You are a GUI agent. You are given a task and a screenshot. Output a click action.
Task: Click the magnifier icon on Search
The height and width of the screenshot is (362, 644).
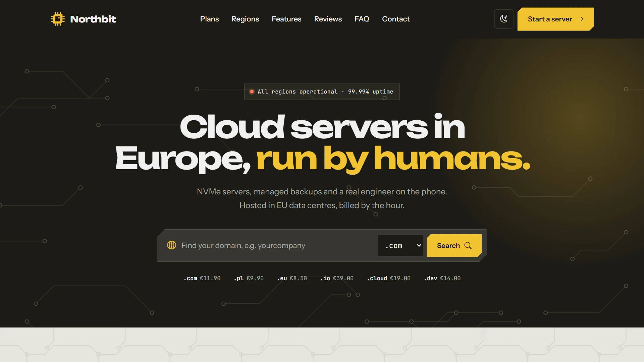[468, 246]
